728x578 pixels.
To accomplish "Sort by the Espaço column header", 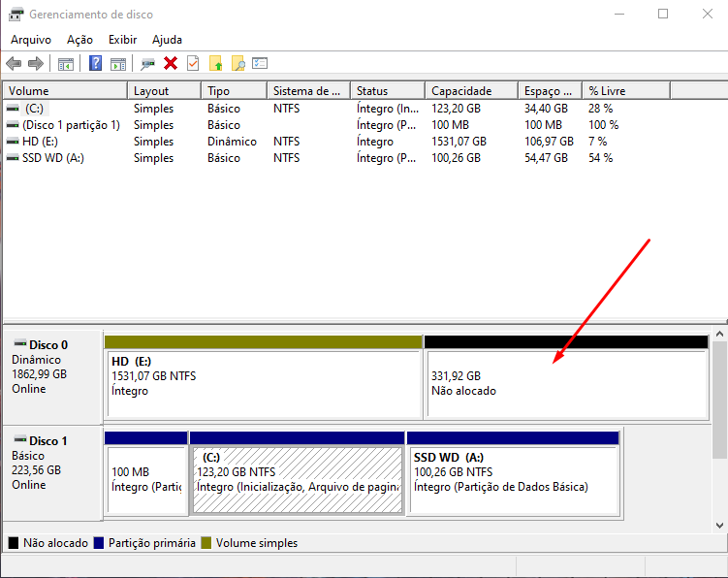I will click(x=550, y=90).
